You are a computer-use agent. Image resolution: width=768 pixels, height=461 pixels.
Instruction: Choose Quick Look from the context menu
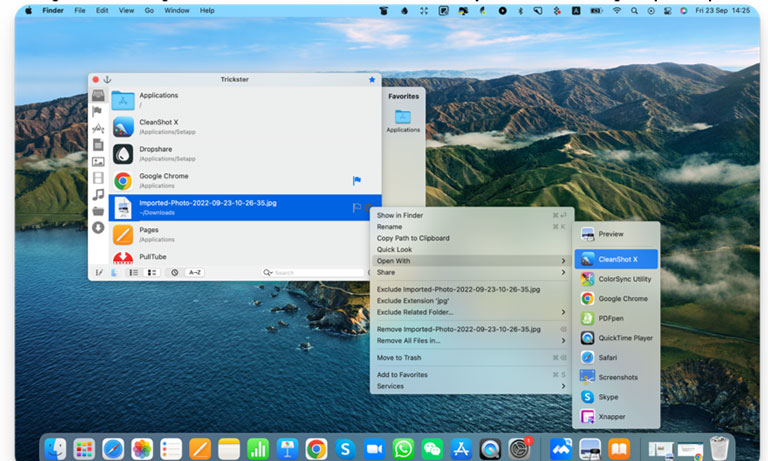(472, 249)
